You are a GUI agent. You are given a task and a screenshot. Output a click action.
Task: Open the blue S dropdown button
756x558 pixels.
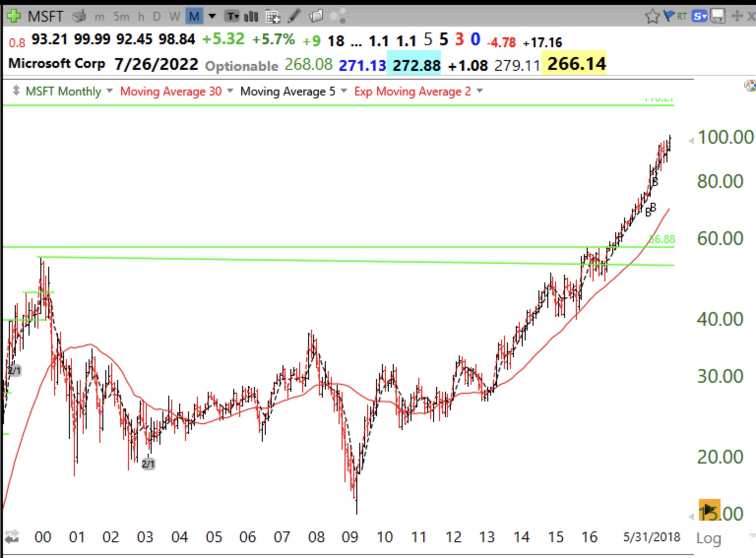point(699,16)
